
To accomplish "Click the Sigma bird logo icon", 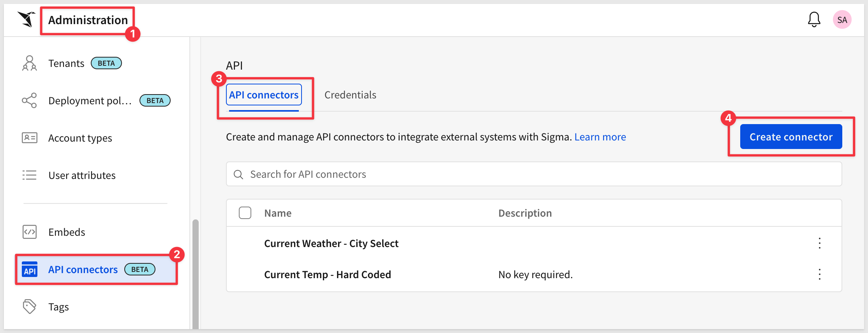I will 26,19.
